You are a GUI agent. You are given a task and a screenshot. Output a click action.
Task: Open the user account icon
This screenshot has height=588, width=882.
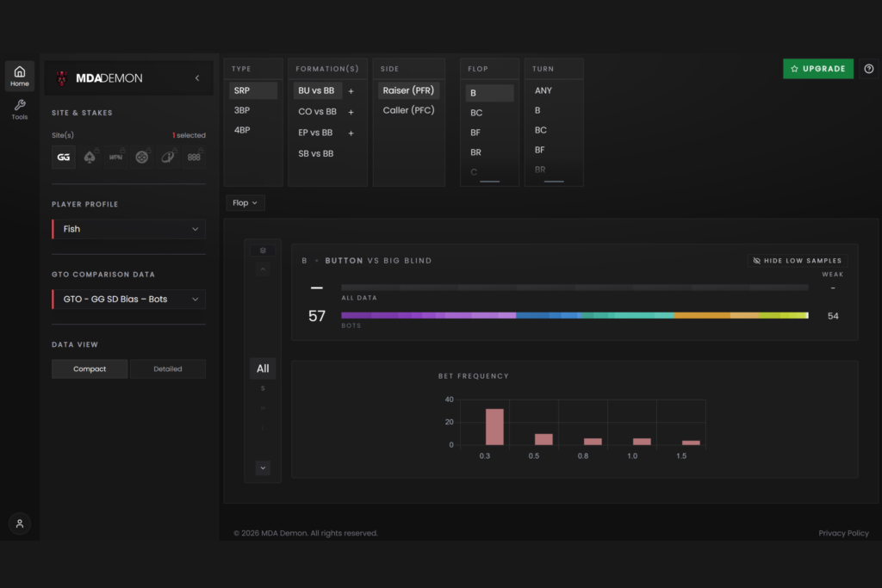[x=20, y=524]
